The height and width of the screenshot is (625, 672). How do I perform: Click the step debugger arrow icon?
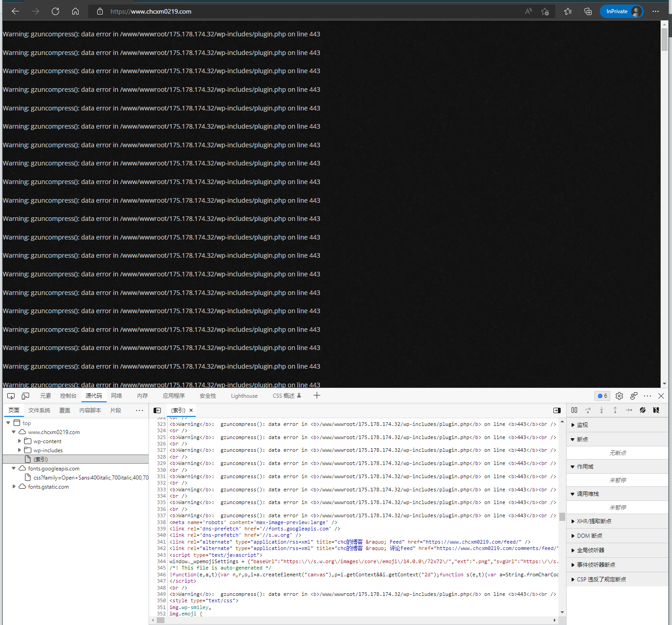tap(629, 410)
